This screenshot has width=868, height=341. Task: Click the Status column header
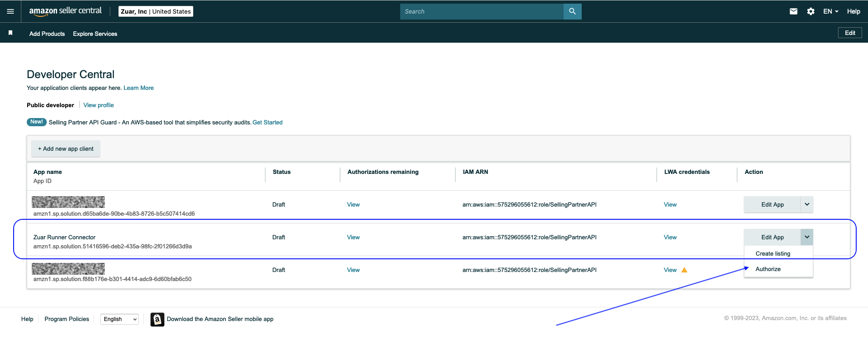(282, 172)
